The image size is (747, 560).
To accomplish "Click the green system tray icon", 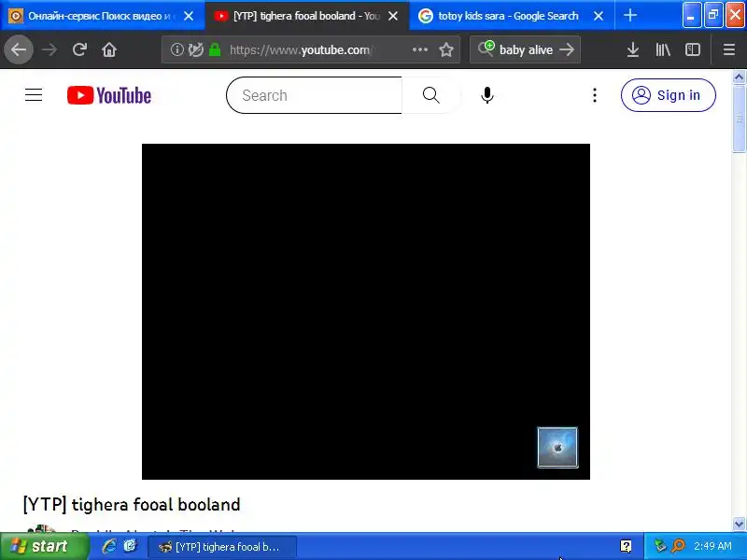I will coord(660,546).
